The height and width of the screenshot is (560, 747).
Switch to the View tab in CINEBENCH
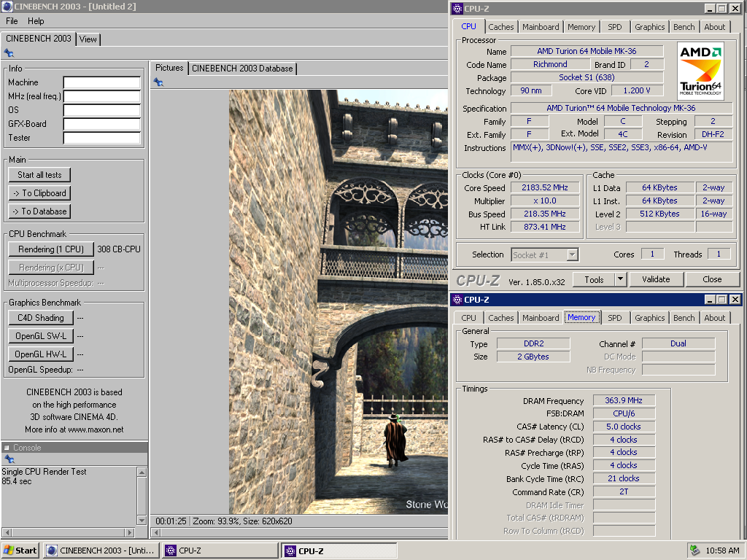coord(88,39)
